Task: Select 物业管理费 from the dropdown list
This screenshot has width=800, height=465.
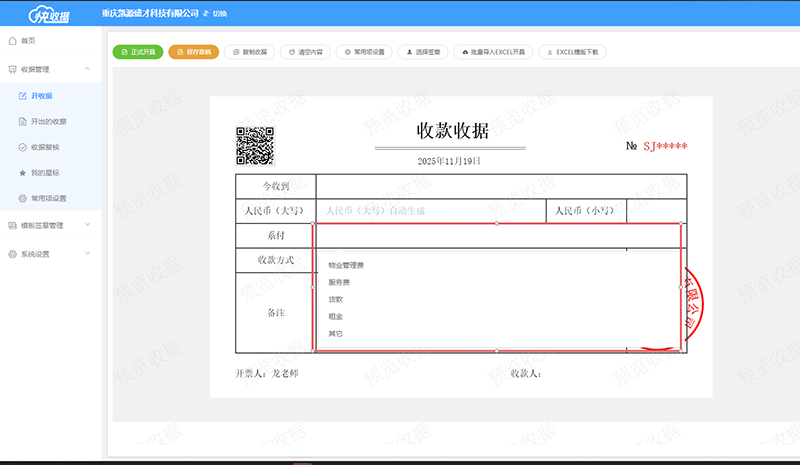Action: (346, 265)
